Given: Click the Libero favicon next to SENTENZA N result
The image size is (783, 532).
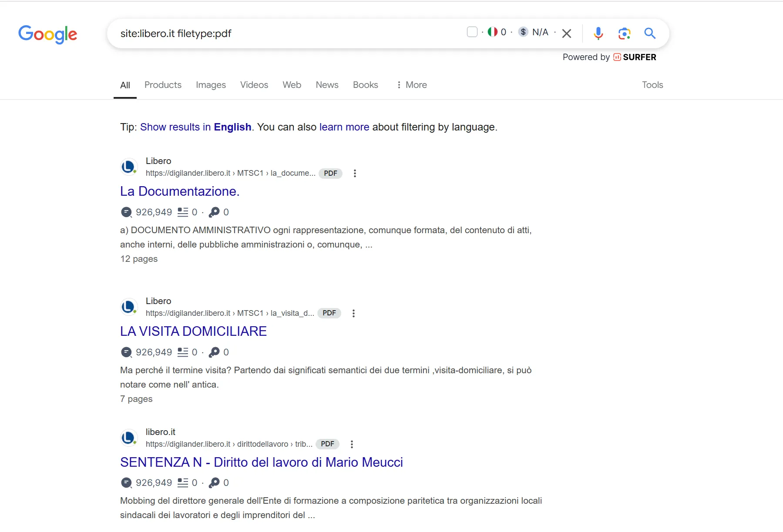Looking at the screenshot, I should tap(129, 438).
